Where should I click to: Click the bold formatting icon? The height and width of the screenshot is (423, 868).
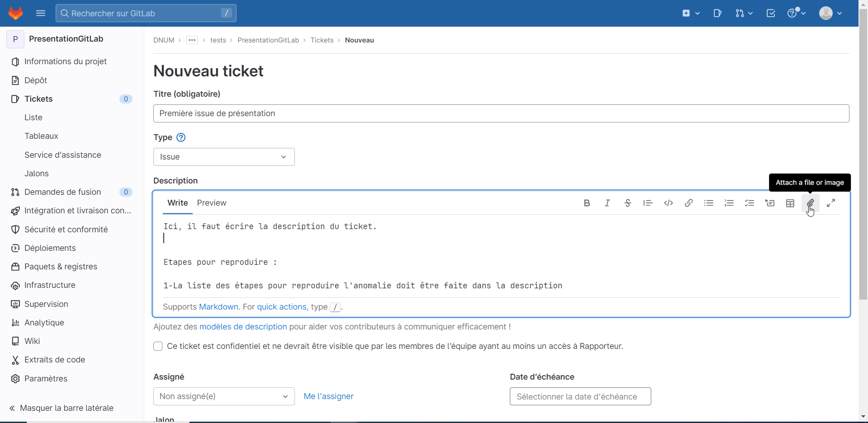coord(587,203)
